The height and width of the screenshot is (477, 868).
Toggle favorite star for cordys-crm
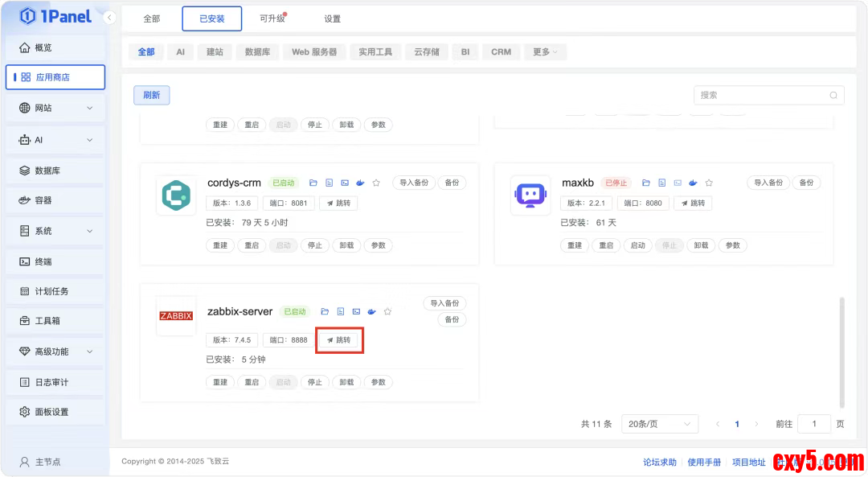pos(376,183)
